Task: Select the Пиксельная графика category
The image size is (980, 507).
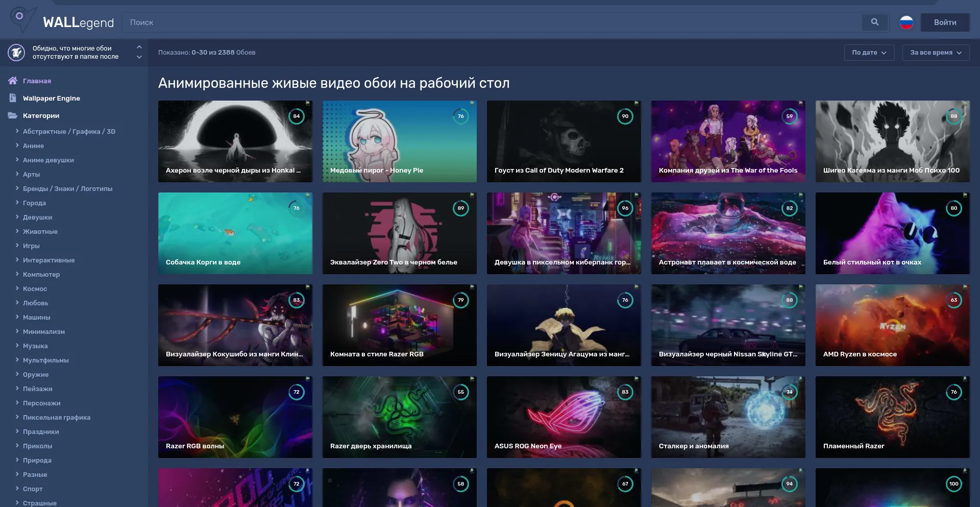Action: (x=56, y=417)
